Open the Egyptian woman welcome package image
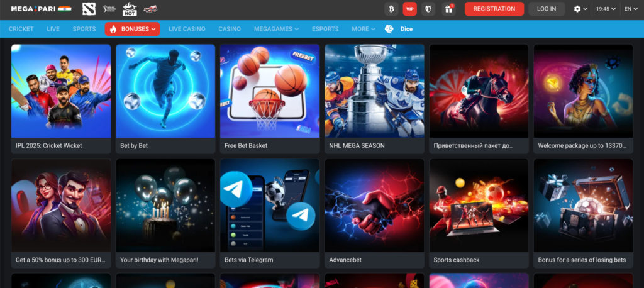The height and width of the screenshot is (288, 644). [583, 91]
